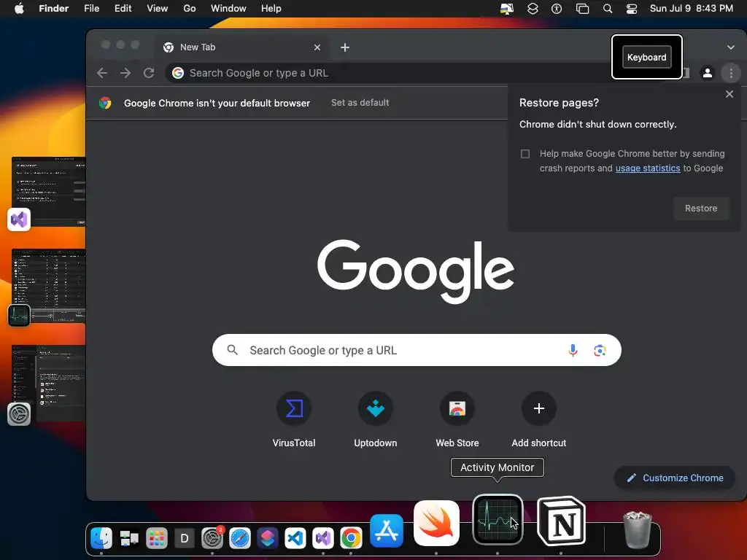Click the Keyboard button
The image size is (747, 560).
click(x=646, y=57)
